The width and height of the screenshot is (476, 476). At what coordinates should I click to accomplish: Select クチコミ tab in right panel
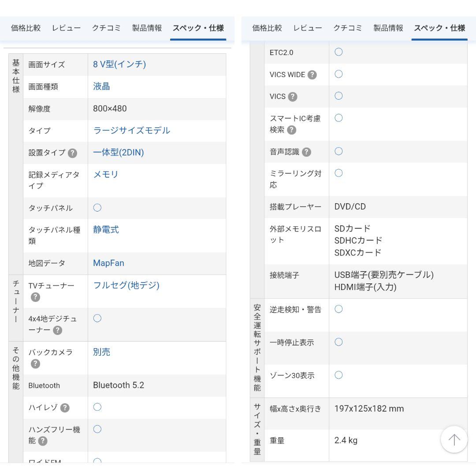(347, 28)
